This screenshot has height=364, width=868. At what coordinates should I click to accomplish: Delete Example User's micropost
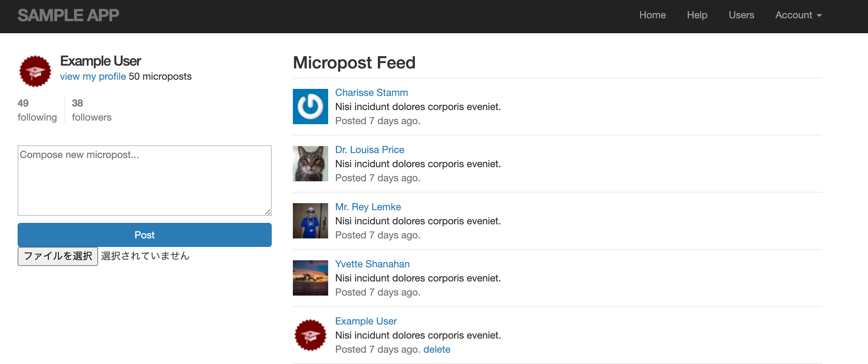[436, 350]
